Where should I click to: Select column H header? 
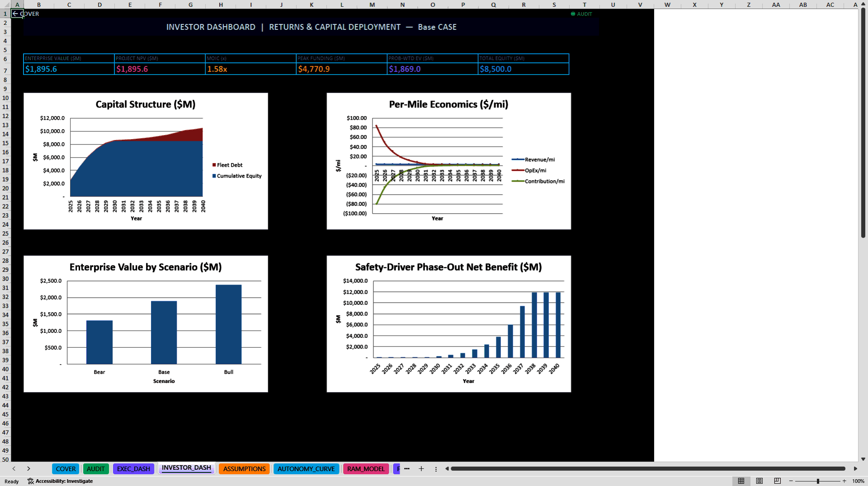click(x=221, y=5)
